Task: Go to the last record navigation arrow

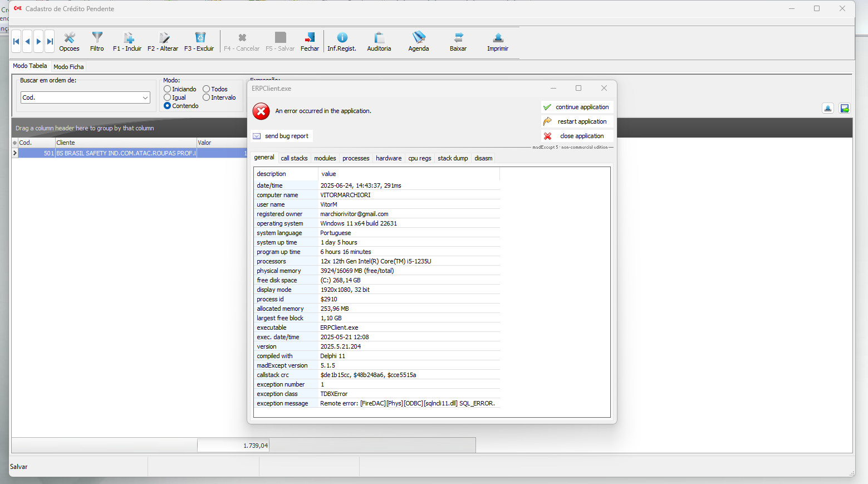Action: point(50,41)
